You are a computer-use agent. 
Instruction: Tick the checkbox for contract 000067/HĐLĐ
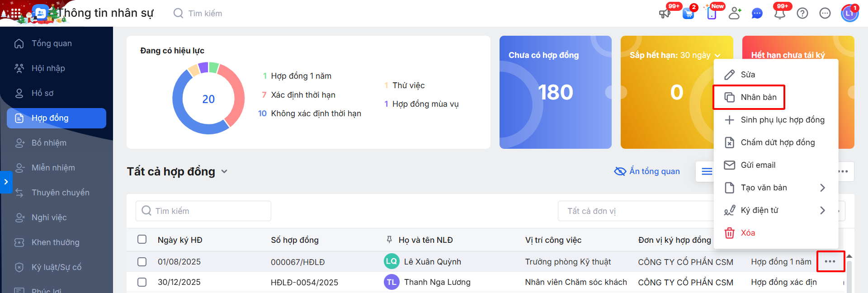click(x=142, y=262)
